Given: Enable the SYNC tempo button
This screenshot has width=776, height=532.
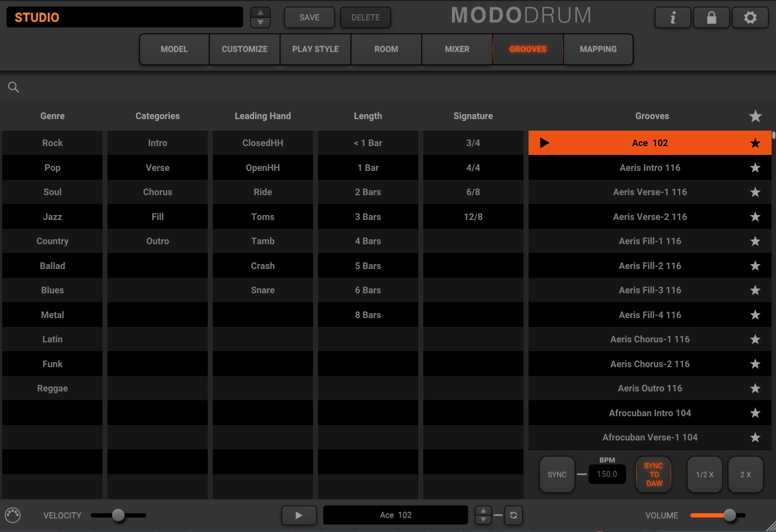Looking at the screenshot, I should (x=557, y=474).
